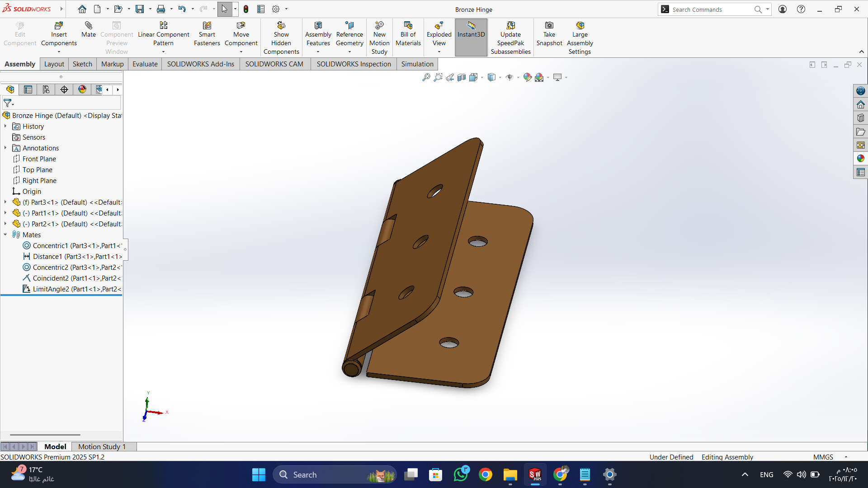Open the Apply Scene dropdown arrow
The width and height of the screenshot is (868, 488).
tap(548, 78)
